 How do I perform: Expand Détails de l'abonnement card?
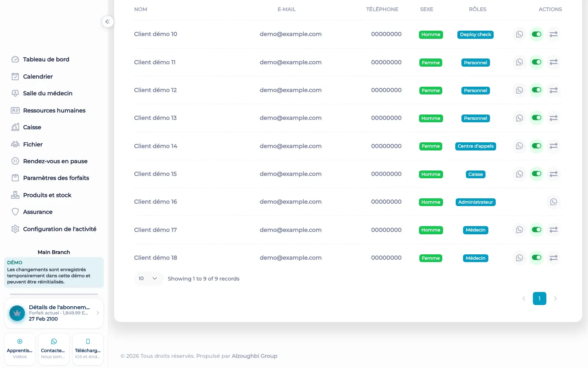point(54,313)
